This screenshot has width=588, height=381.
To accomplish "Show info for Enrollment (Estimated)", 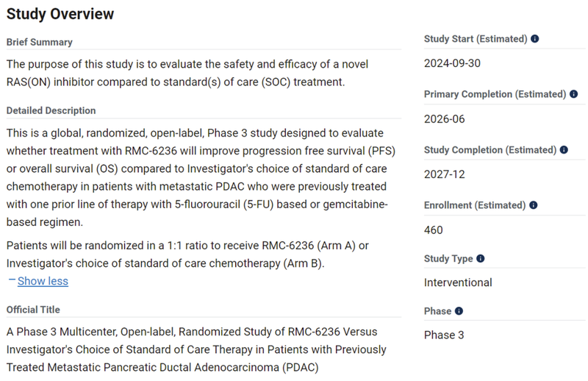I will pyautogui.click(x=534, y=206).
